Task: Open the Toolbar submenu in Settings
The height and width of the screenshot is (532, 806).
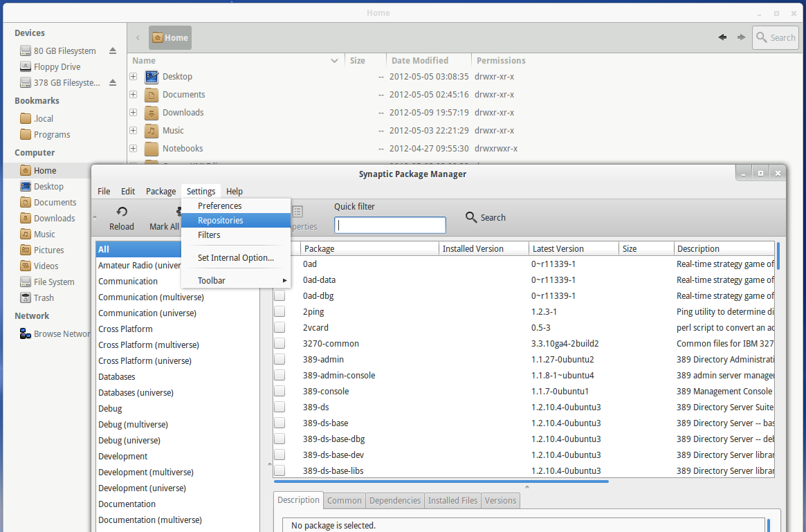Action: coord(236,280)
